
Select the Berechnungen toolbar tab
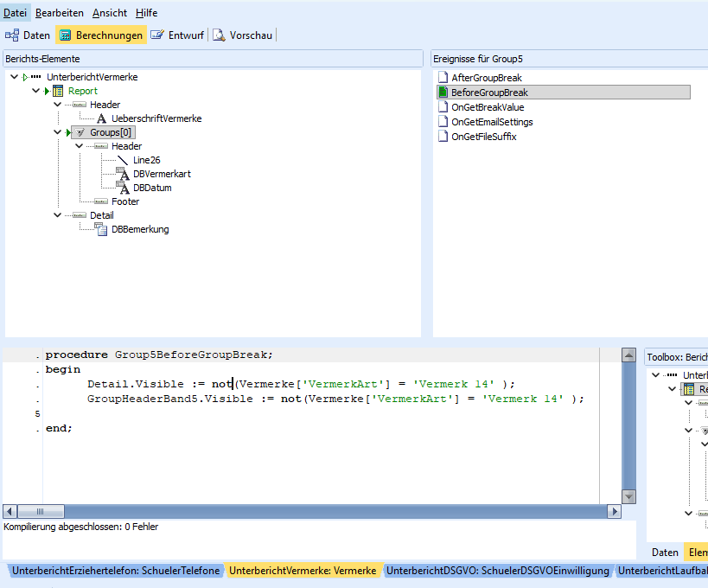[101, 35]
